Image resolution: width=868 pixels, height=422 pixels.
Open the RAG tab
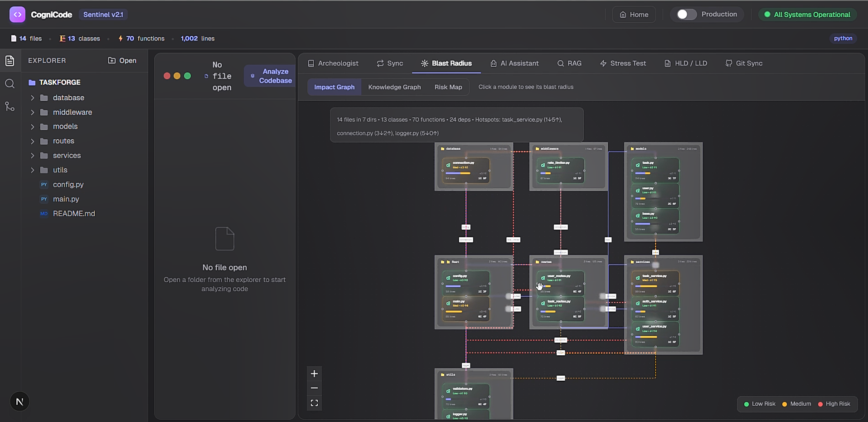point(569,64)
